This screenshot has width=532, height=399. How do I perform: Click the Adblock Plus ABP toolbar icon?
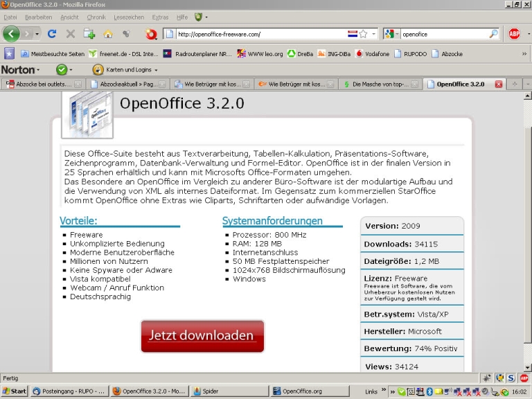514,33
